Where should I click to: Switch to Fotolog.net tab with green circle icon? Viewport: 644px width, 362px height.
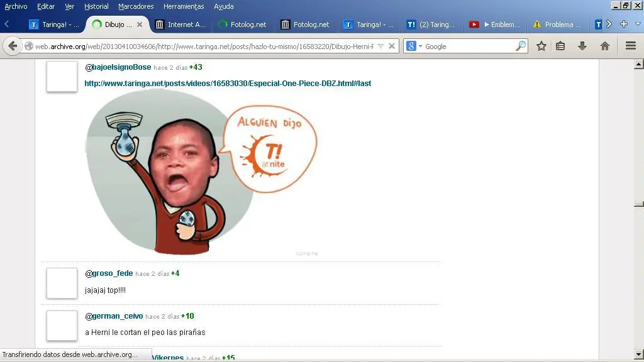243,25
